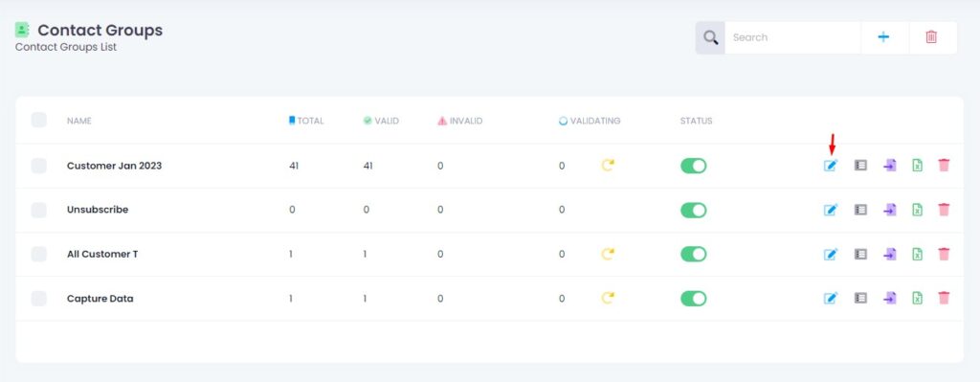View contact list of Capture Data
Viewport: 980px width, 382px height.
point(860,298)
